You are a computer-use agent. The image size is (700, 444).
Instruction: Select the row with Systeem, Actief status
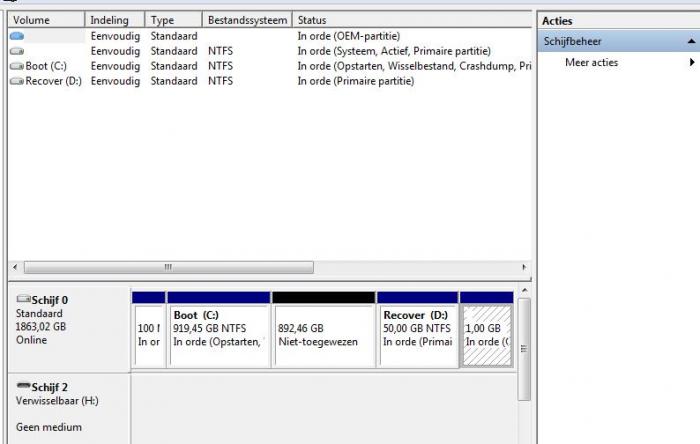coord(270,51)
